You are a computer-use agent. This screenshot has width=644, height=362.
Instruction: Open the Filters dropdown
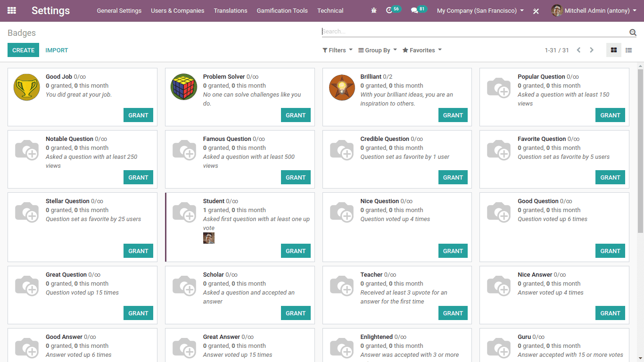pyautogui.click(x=338, y=50)
